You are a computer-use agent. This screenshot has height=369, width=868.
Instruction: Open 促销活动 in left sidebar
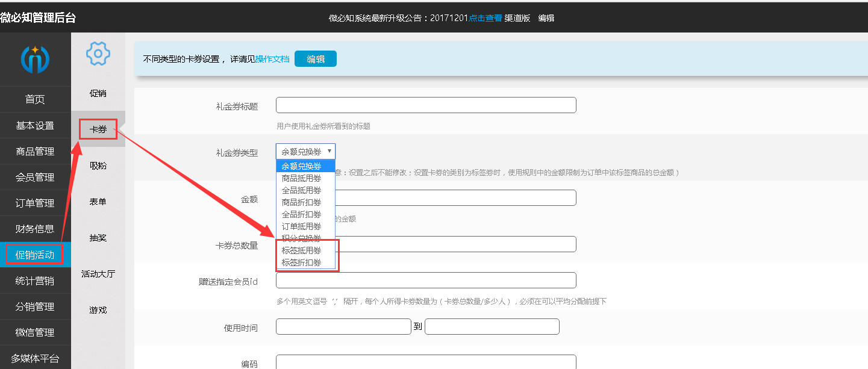click(x=35, y=255)
